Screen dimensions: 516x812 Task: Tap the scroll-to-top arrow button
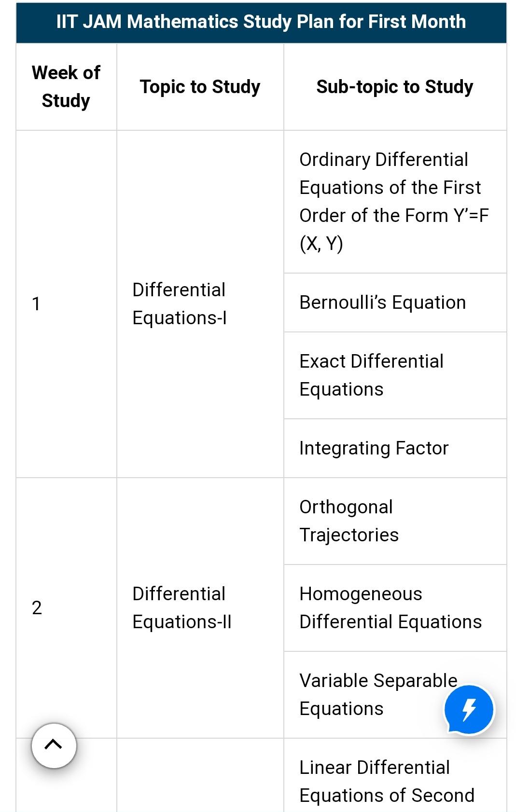tap(54, 745)
